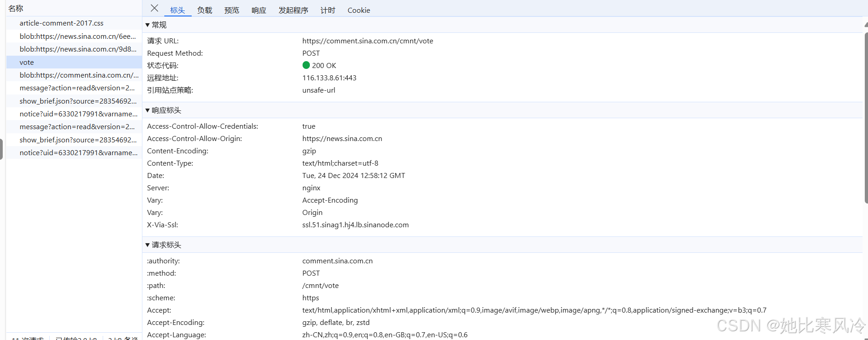
Task: Select the article-comment-2017.css request
Action: tap(74, 23)
